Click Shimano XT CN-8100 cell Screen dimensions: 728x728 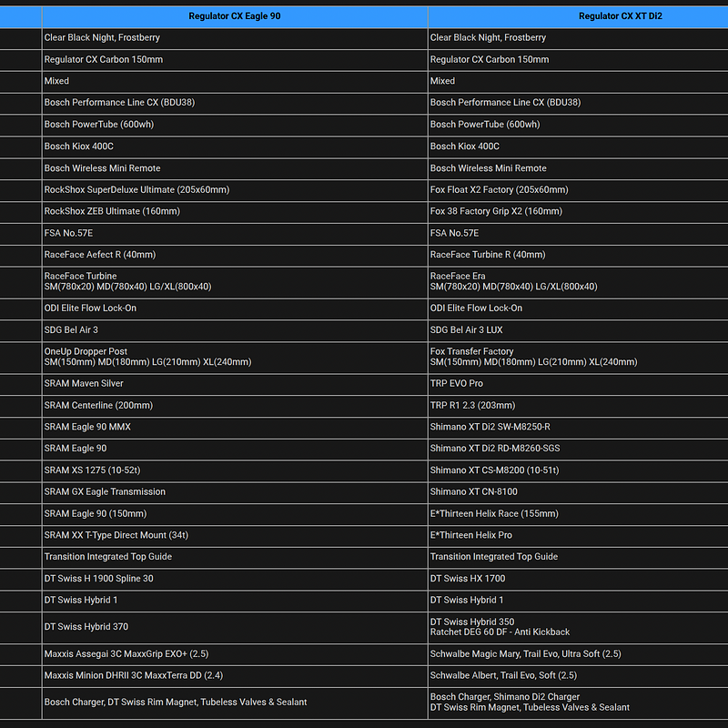coord(578,492)
